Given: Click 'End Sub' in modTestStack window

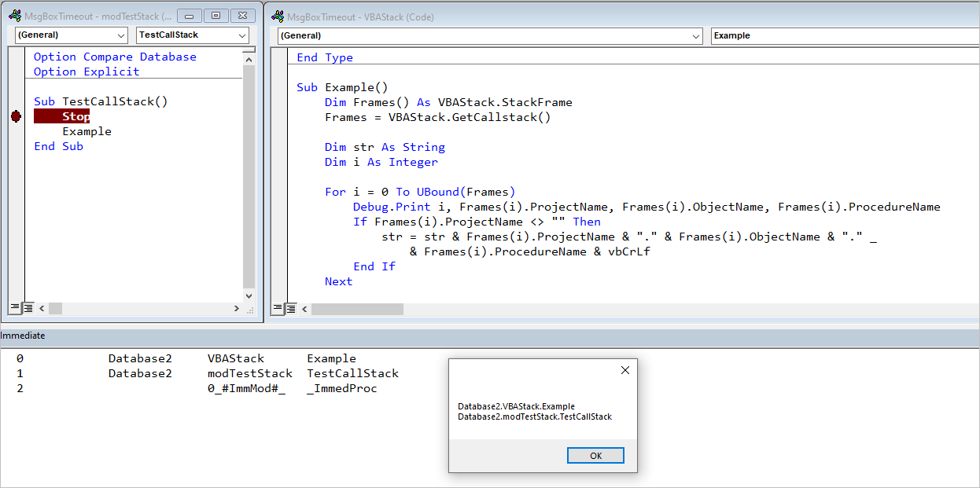Looking at the screenshot, I should pos(58,146).
